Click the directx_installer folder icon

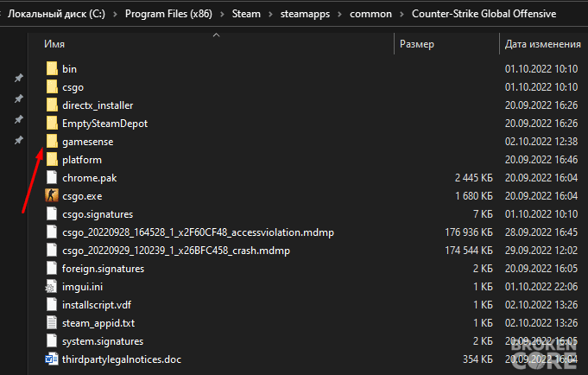pyautogui.click(x=52, y=105)
